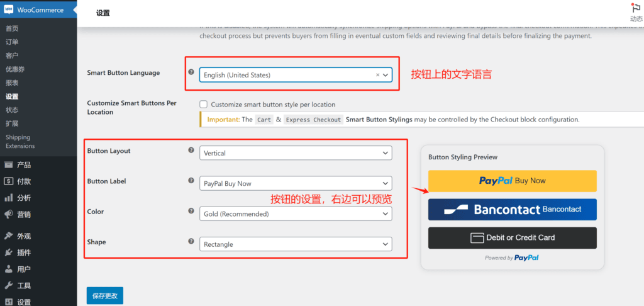
Task: Open the Color dropdown showing Gold
Action: (x=296, y=214)
